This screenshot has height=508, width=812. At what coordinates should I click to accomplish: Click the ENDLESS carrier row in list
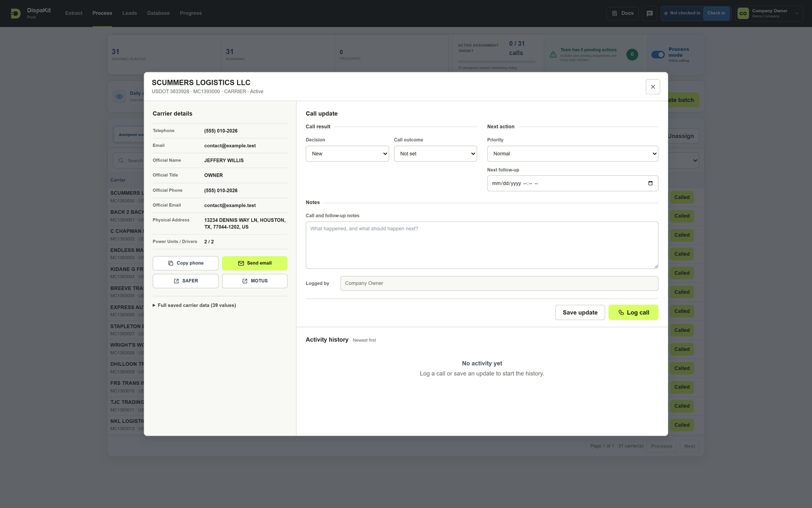[127, 253]
